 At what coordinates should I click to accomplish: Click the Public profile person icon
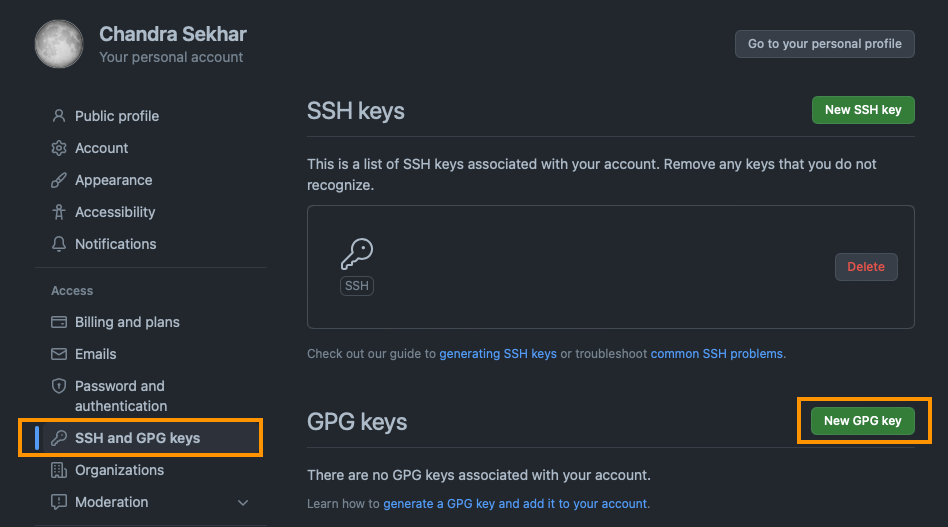[x=59, y=116]
